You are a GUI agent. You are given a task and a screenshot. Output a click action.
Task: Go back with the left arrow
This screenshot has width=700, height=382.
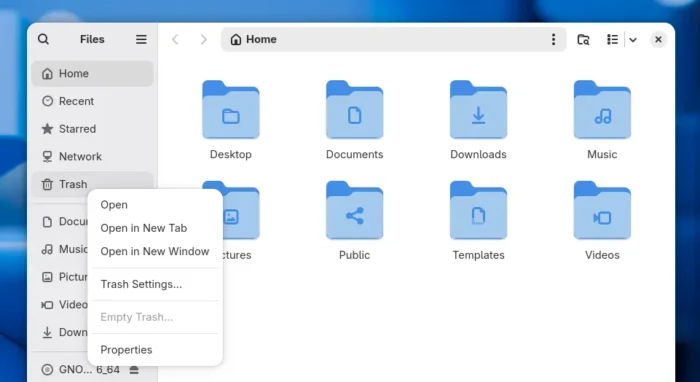click(175, 39)
